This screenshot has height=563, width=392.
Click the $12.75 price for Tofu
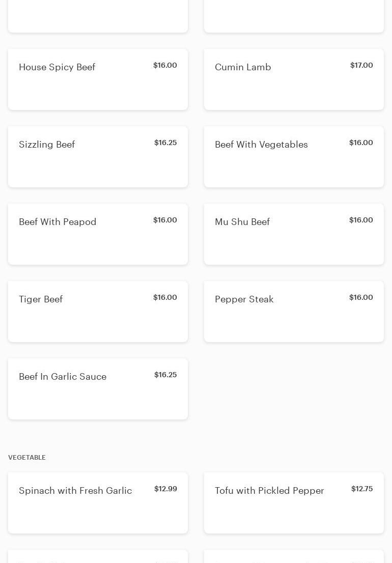[362, 489]
